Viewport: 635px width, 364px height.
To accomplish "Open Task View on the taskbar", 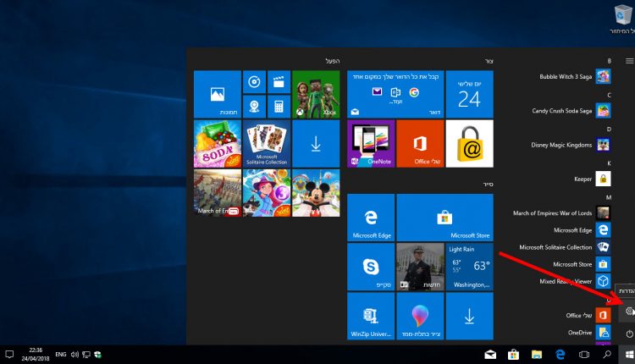I will pyautogui.click(x=584, y=355).
